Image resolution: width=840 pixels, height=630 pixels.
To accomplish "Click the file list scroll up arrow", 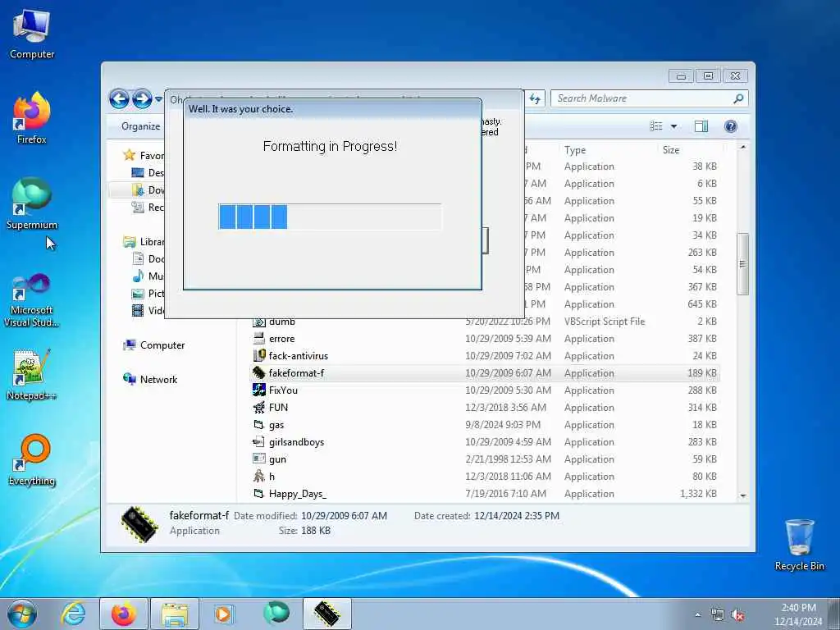I will point(742,147).
